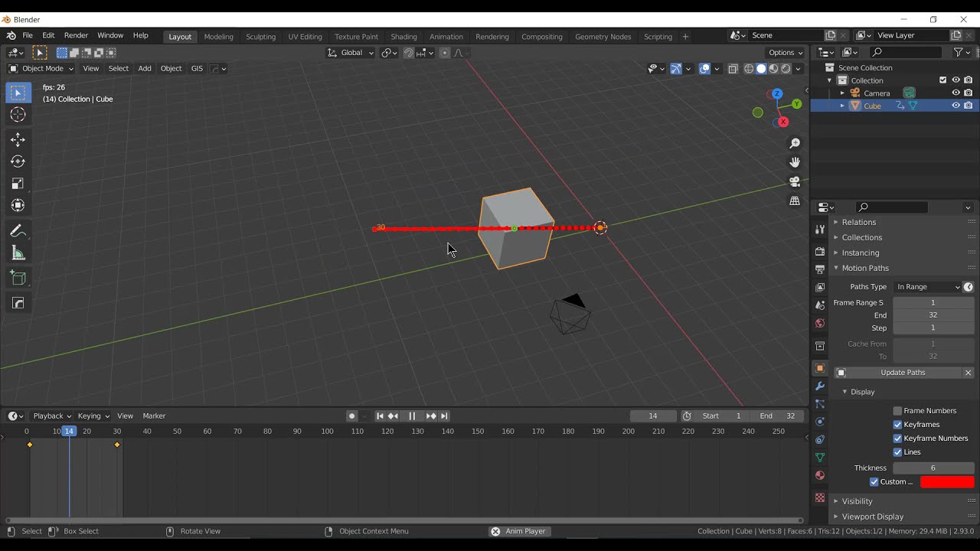Jump to the first frame
The width and height of the screenshot is (980, 551).
click(x=380, y=416)
